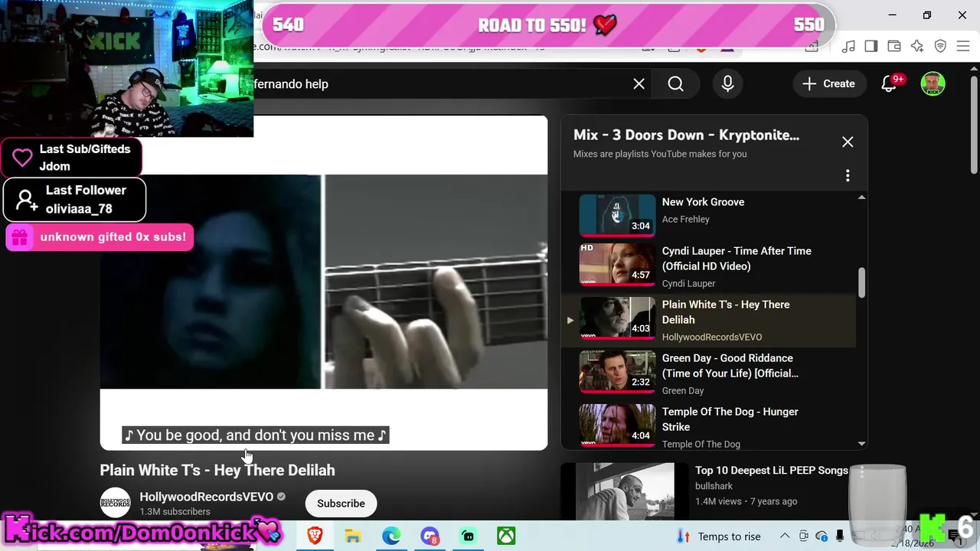Open the YouTube account avatar menu
This screenshot has height=551, width=980.
point(933,83)
